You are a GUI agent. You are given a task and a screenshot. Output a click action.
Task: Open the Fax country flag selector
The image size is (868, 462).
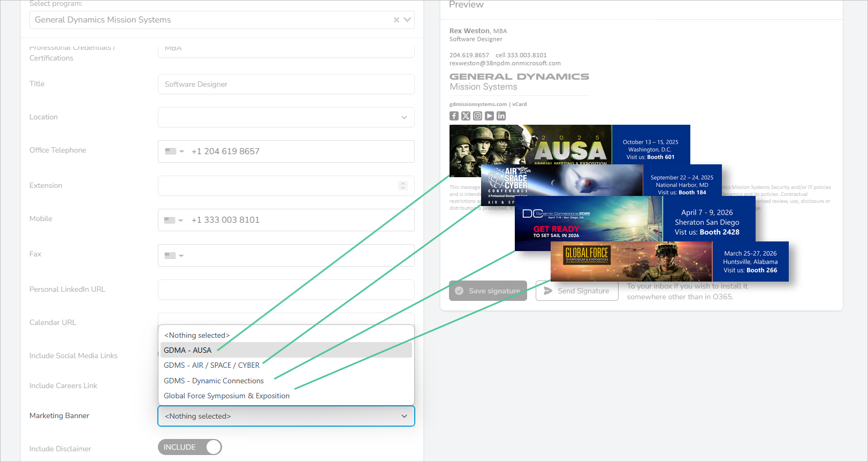click(x=174, y=256)
